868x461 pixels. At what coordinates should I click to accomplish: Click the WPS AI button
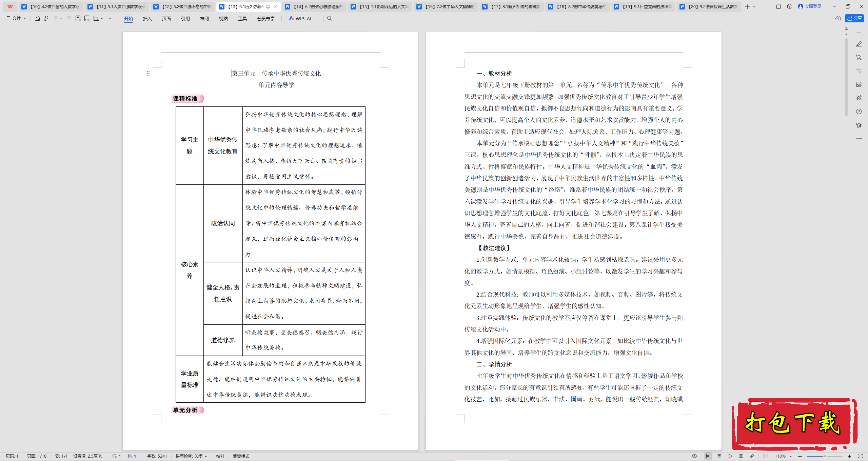pyautogui.click(x=300, y=19)
